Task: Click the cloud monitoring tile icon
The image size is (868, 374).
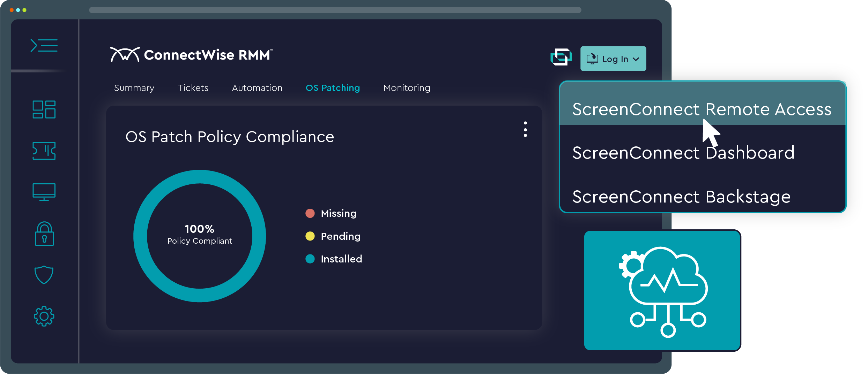Action: click(x=662, y=290)
